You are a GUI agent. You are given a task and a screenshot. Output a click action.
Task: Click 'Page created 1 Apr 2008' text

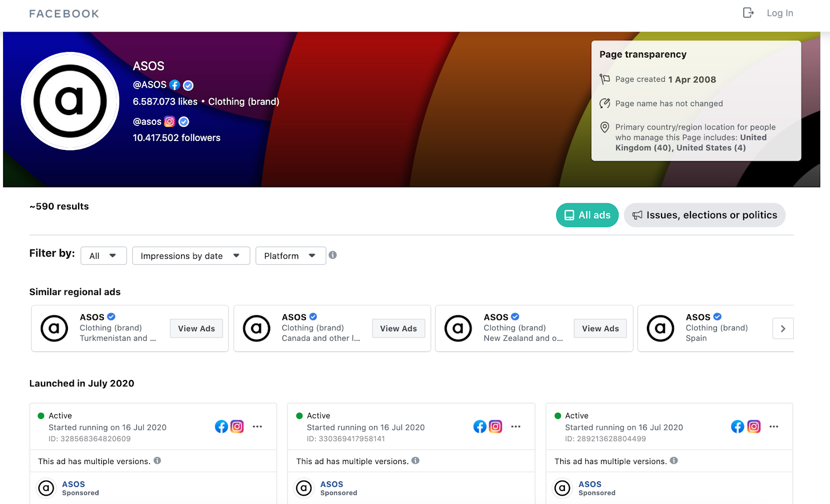[666, 79]
